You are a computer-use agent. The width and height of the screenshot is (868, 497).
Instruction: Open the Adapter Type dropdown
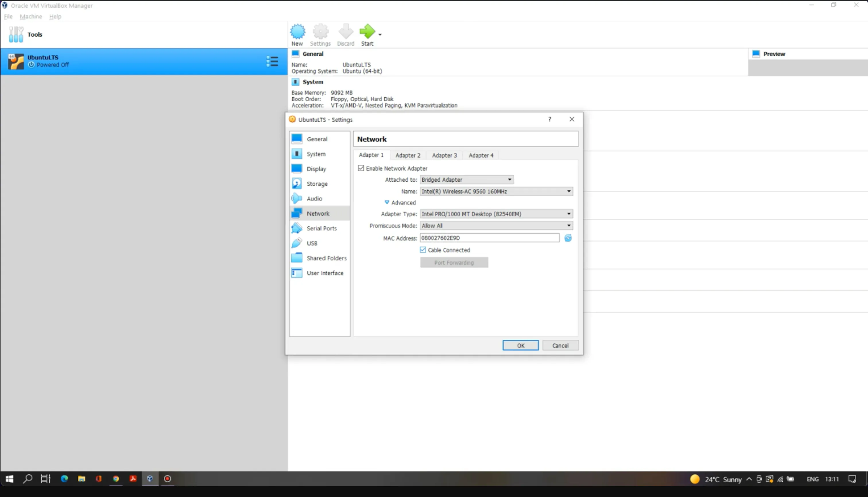[496, 214]
